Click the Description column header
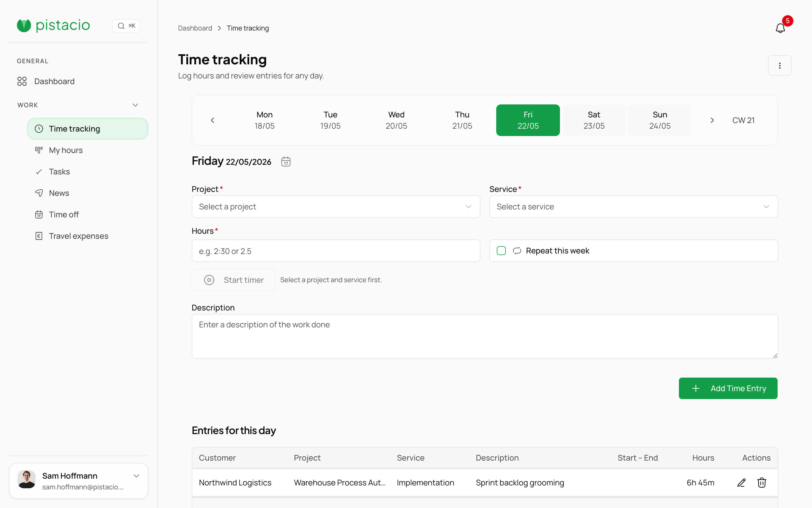This screenshot has width=812, height=508. pyautogui.click(x=497, y=458)
